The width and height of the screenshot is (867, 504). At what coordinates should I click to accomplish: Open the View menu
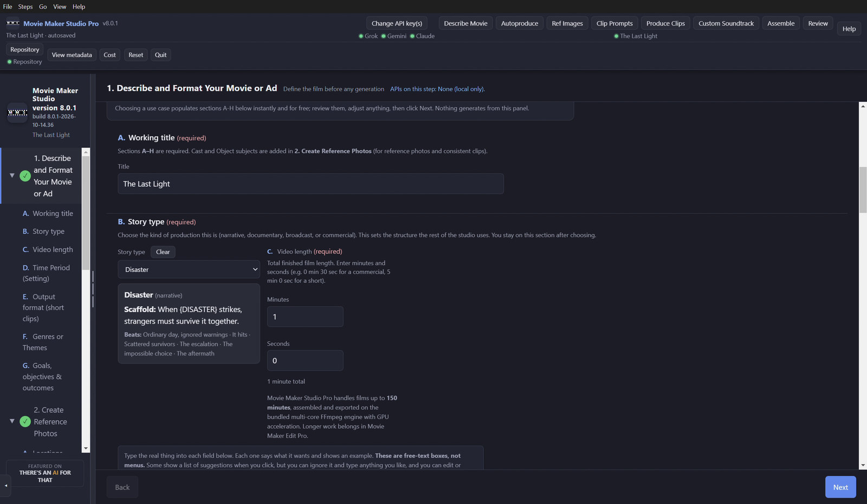click(x=60, y=7)
